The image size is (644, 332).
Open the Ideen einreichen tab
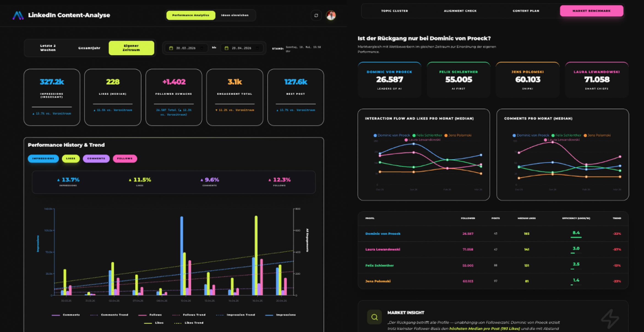click(x=235, y=15)
